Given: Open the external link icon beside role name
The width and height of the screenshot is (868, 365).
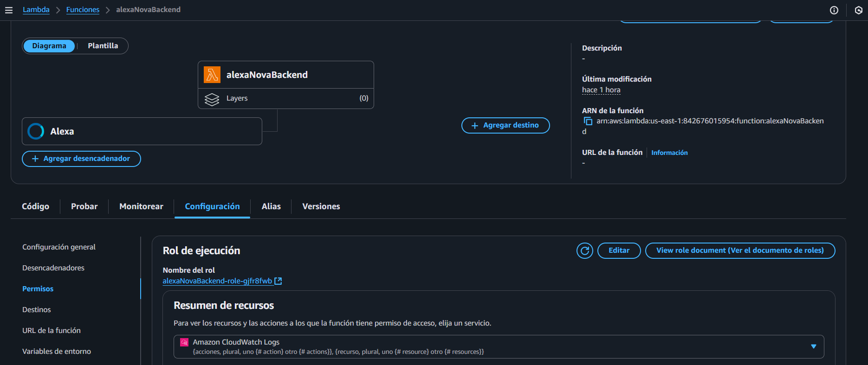Looking at the screenshot, I should coord(278,281).
